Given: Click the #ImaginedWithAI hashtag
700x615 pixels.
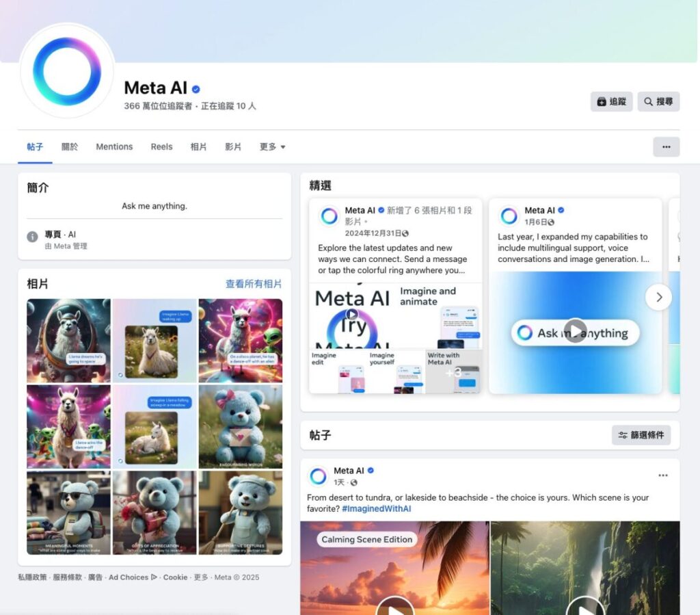Looking at the screenshot, I should 377,509.
